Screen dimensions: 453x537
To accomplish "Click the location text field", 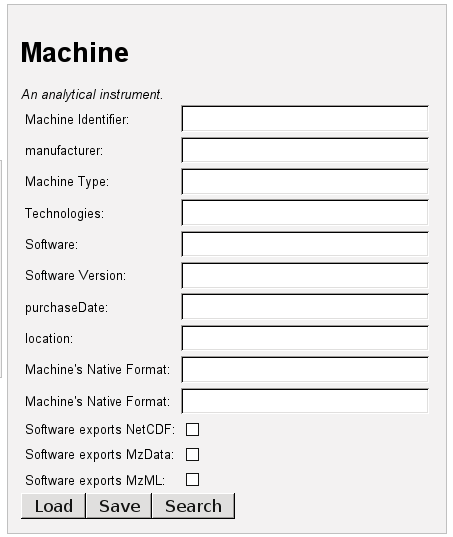I will (305, 338).
